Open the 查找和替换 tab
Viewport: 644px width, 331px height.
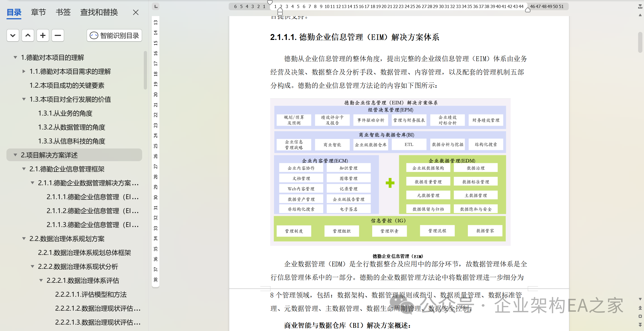[x=99, y=12]
